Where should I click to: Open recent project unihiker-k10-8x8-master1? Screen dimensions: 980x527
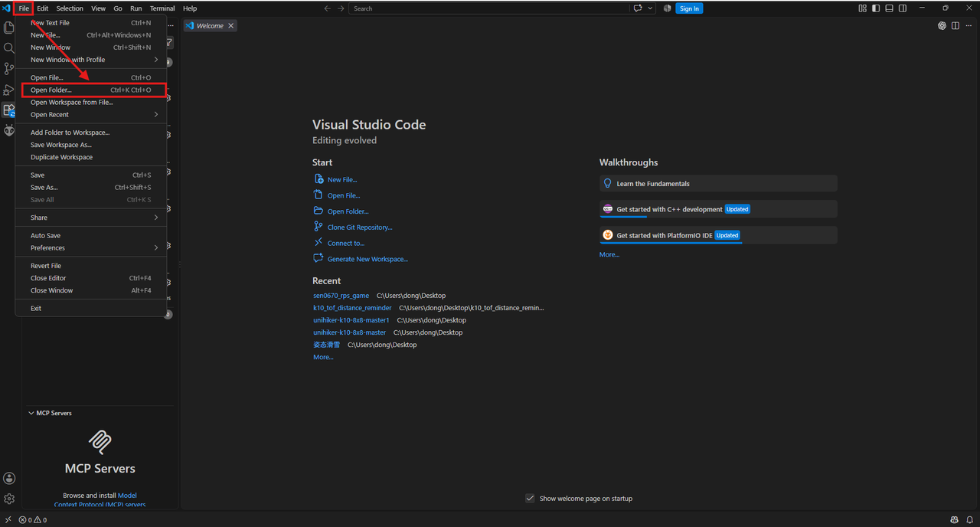pyautogui.click(x=351, y=320)
